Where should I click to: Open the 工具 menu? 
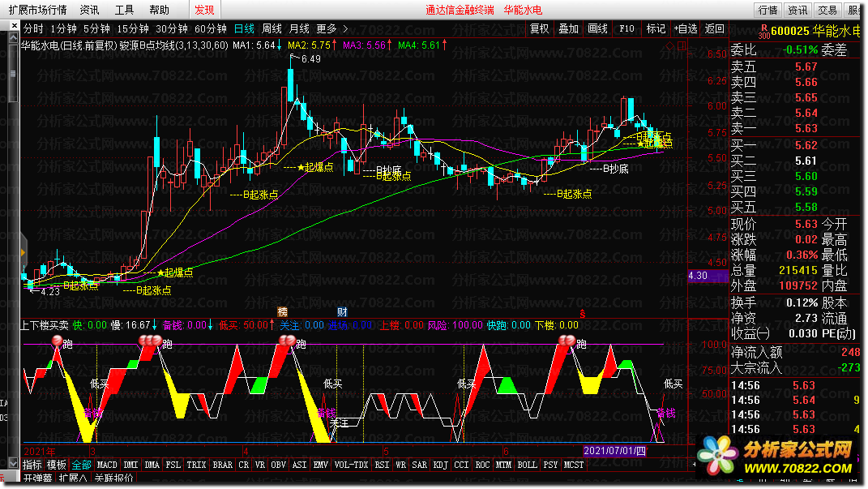point(124,10)
